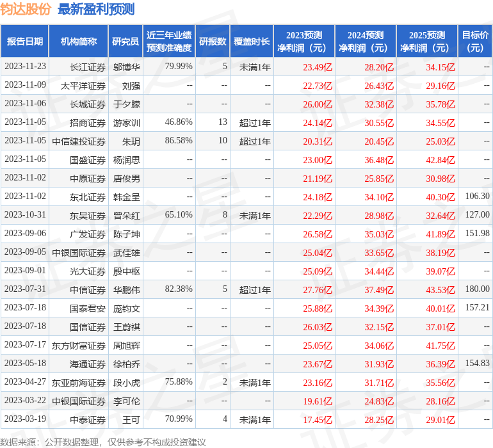Click the target price 151.98

(x=477, y=233)
